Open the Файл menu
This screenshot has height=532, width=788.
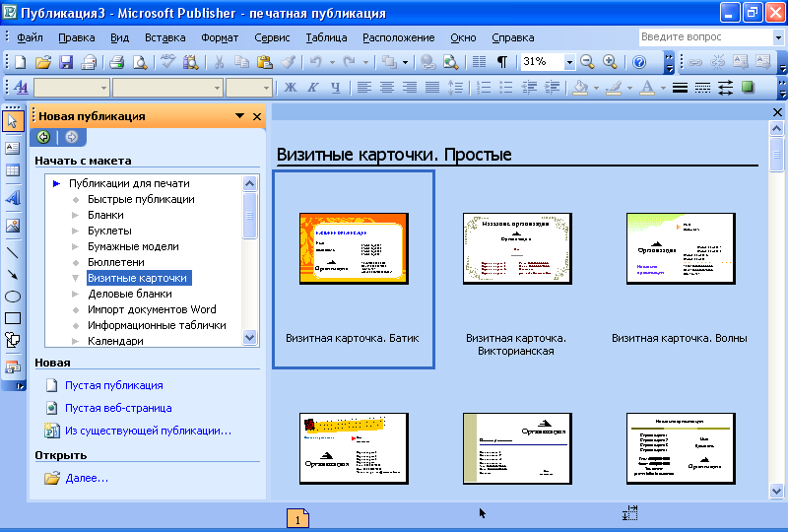(30, 37)
